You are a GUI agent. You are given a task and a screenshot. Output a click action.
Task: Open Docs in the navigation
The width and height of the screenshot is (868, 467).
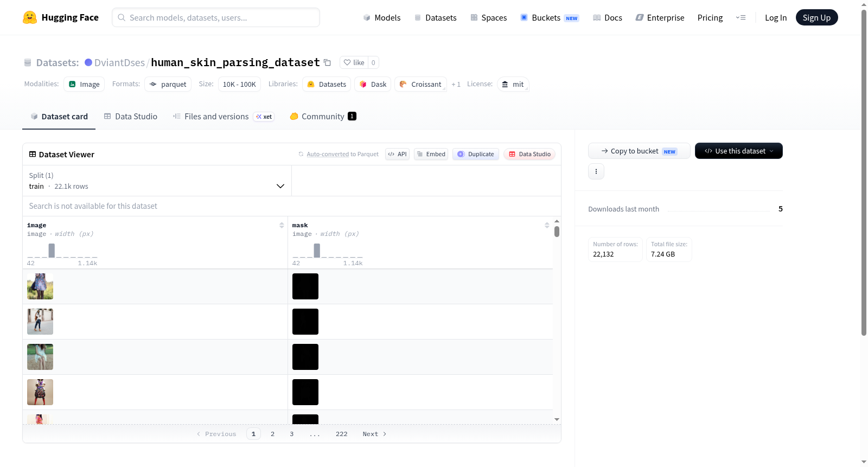point(608,17)
